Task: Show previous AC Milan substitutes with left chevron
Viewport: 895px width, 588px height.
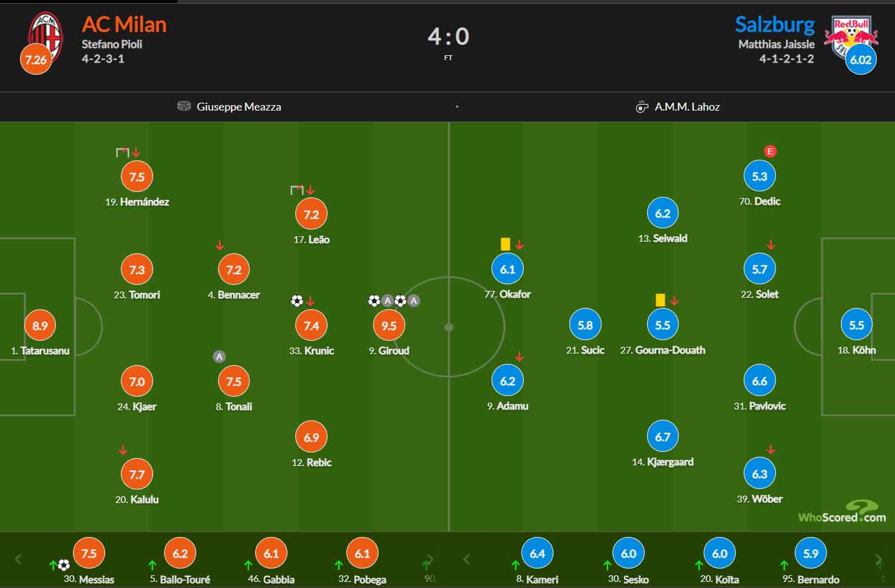Action: (18, 559)
